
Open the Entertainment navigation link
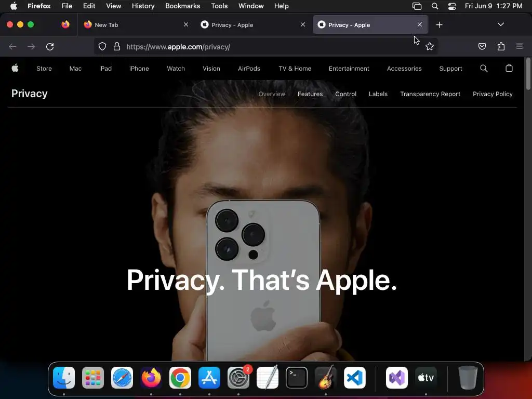pos(349,69)
